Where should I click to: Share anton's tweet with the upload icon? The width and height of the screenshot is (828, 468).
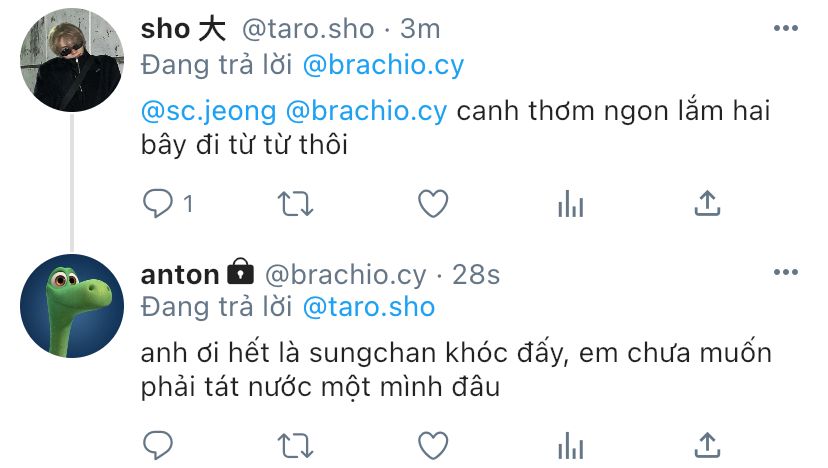[x=707, y=445]
